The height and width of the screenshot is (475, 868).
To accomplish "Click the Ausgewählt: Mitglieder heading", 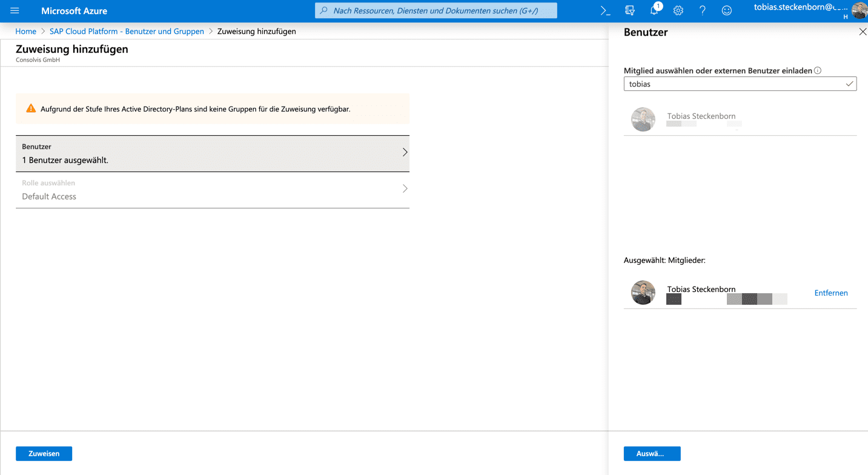I will (x=664, y=261).
